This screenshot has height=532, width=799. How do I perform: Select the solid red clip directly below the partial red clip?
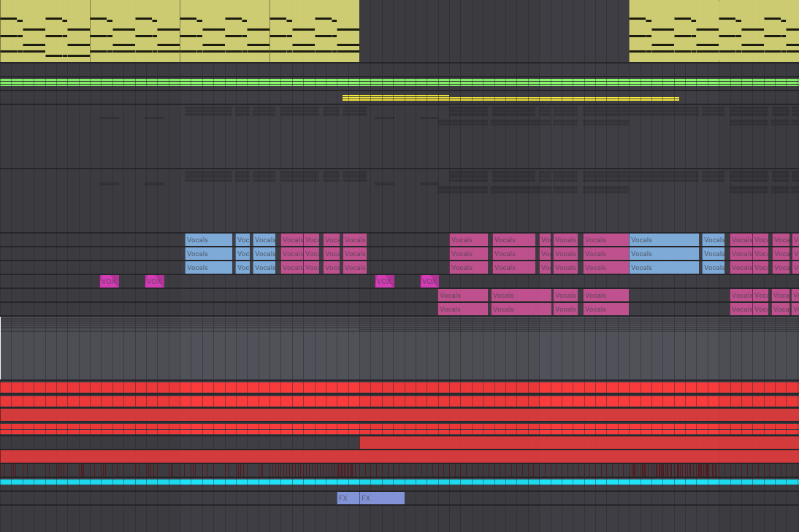click(x=399, y=456)
